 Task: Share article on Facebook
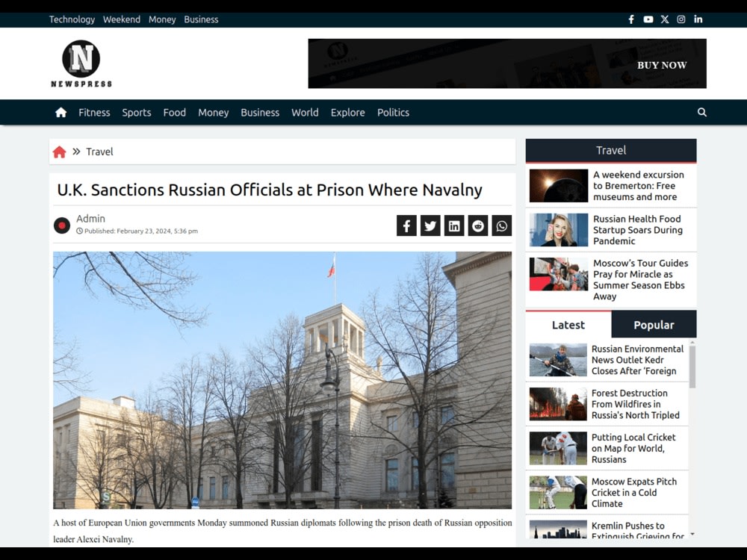[x=406, y=225]
